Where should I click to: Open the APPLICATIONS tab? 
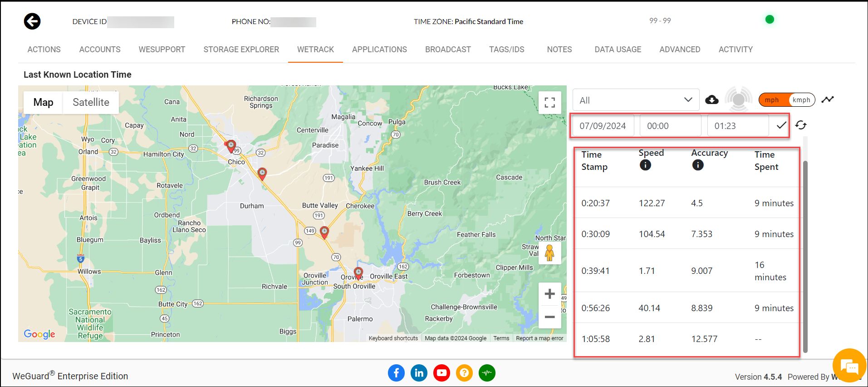click(379, 50)
